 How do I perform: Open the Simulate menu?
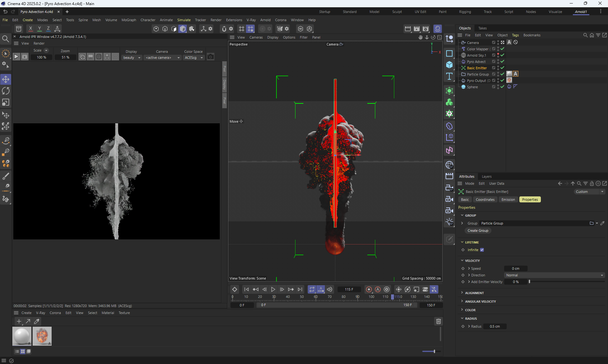(184, 20)
